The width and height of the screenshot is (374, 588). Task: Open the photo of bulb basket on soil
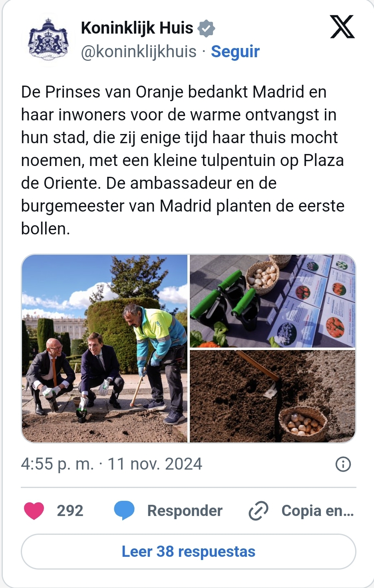click(273, 396)
